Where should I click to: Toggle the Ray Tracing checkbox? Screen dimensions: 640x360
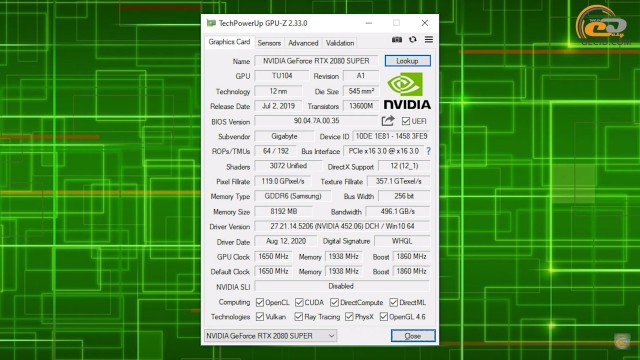[299, 317]
